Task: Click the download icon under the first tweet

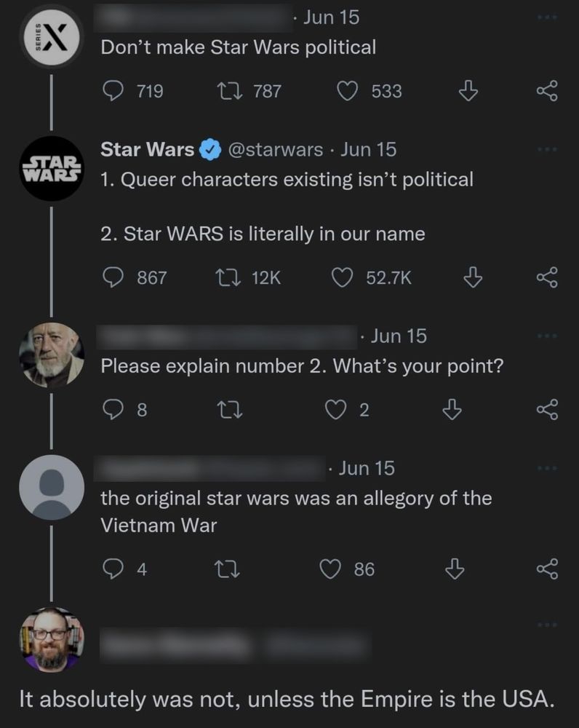Action: pos(468,91)
